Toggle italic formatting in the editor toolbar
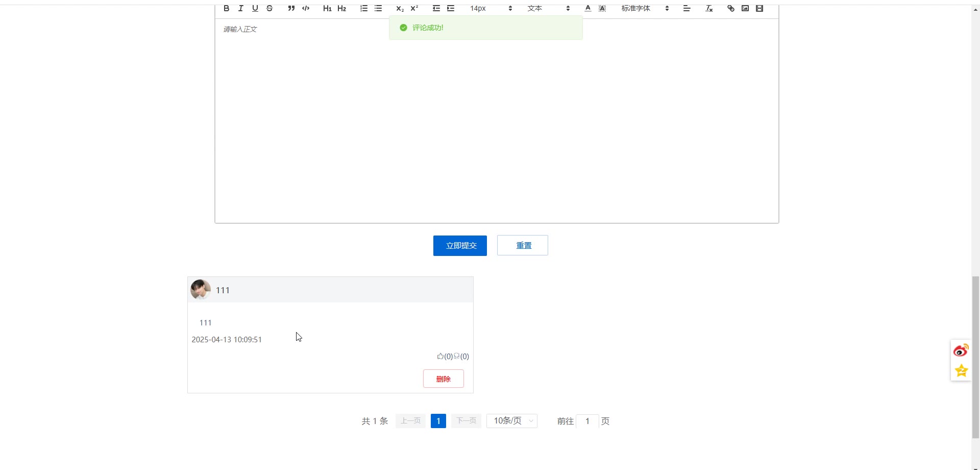This screenshot has height=470, width=980. (241, 8)
